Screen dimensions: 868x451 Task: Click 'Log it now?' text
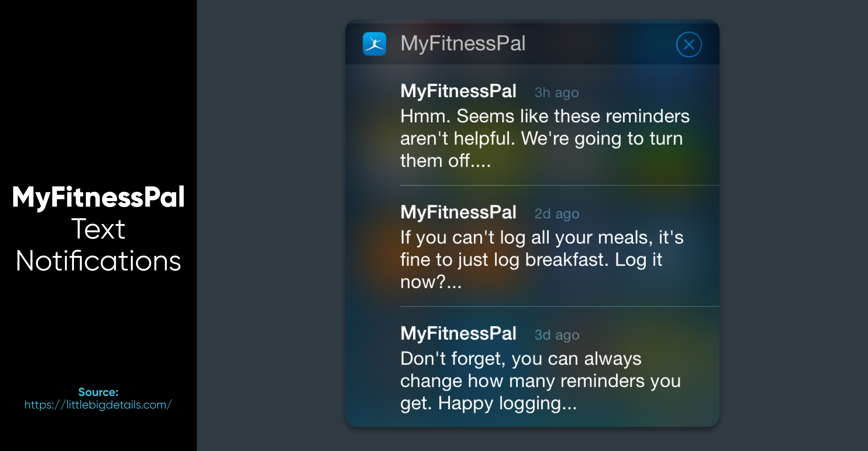(531, 270)
